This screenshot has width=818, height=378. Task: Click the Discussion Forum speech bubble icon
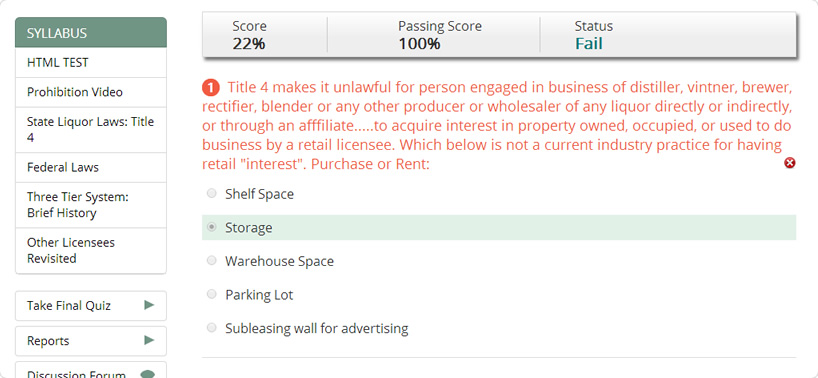coord(148,374)
